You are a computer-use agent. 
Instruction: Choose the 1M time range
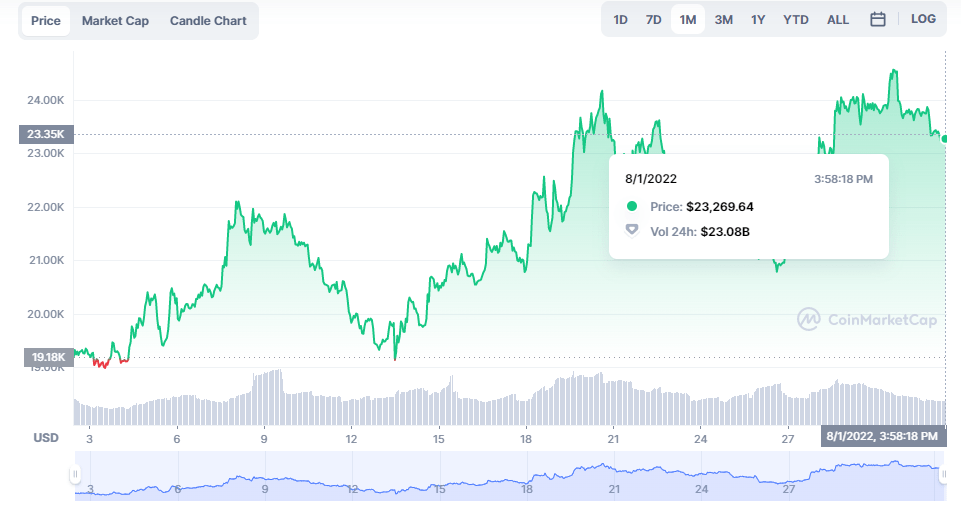[688, 20]
